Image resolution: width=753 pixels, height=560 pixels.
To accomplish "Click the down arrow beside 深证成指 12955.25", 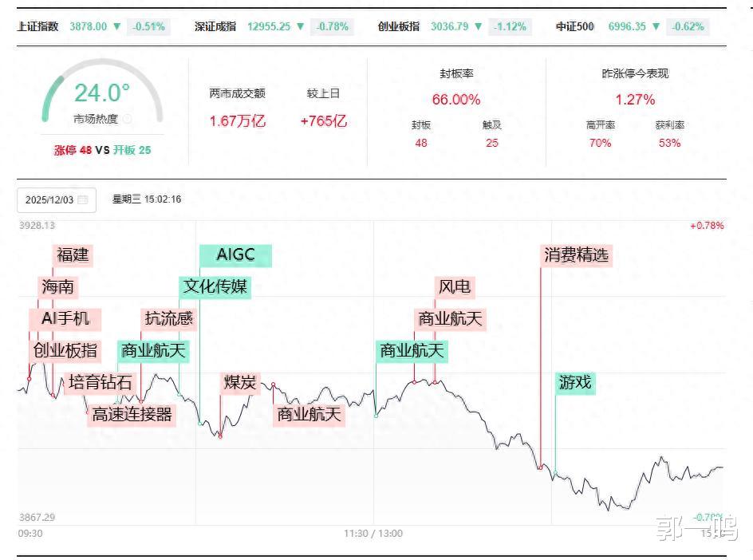I will tap(301, 26).
